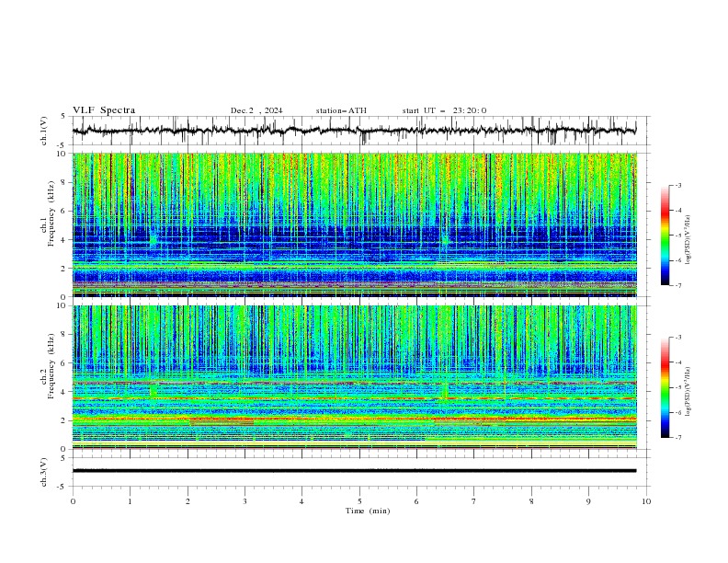This screenshot has width=728, height=563.
Task: Click the ch.1 "Frequency (kHz)" axis label
Action: click(51, 213)
